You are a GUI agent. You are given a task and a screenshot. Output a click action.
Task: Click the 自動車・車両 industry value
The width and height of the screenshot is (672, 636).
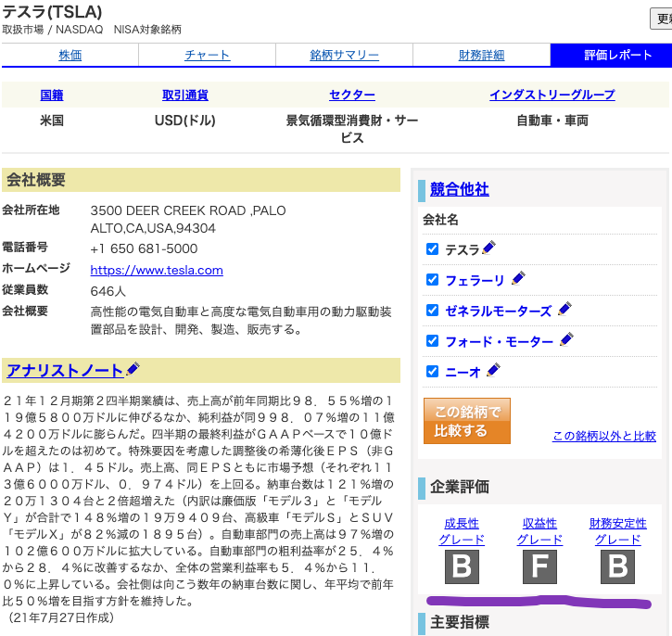(x=552, y=121)
